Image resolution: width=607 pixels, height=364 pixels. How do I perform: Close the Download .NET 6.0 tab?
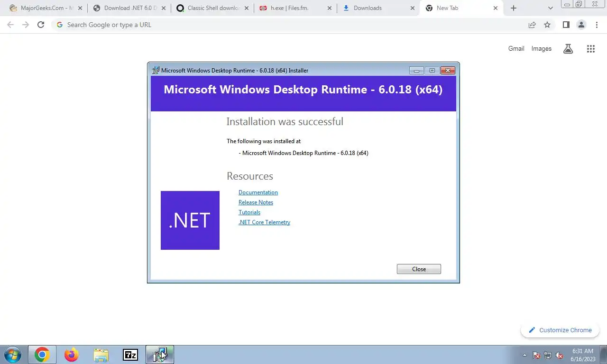tap(163, 8)
